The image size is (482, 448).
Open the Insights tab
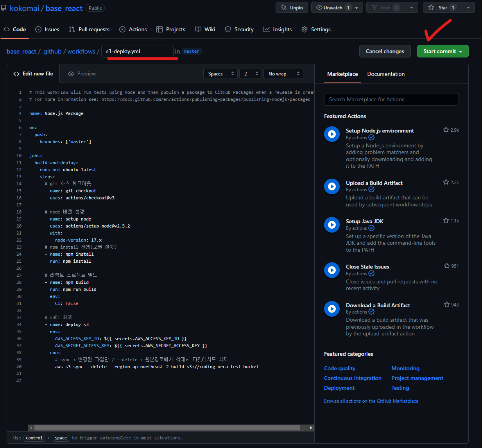(x=278, y=29)
